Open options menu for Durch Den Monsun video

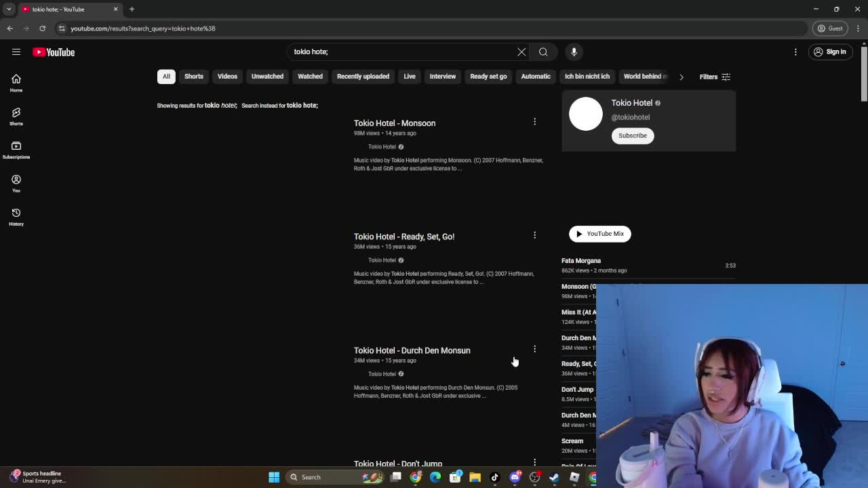point(534,349)
